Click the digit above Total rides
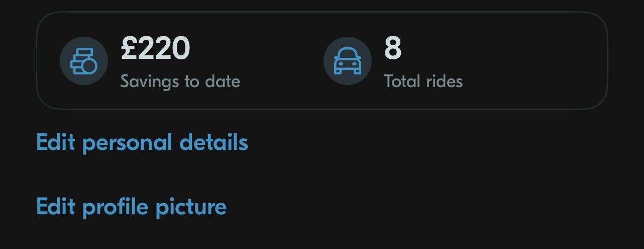Image resolution: width=644 pixels, height=249 pixels. coord(393,49)
